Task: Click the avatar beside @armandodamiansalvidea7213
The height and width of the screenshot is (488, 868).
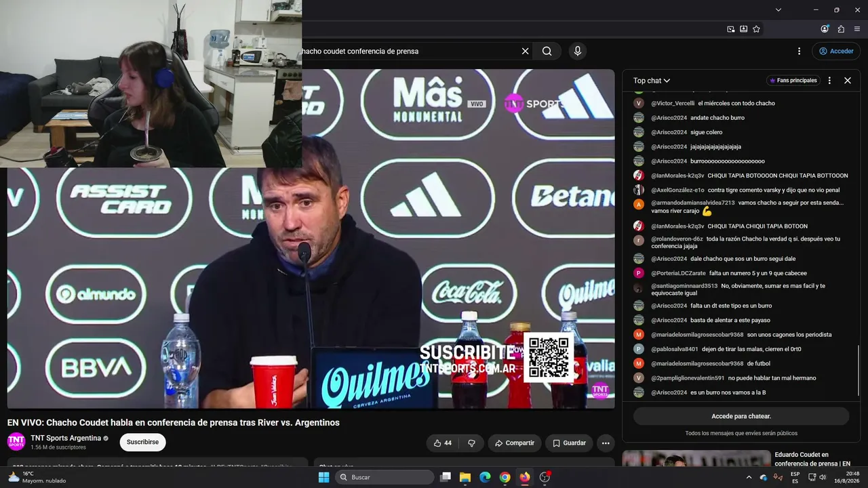Action: click(639, 204)
